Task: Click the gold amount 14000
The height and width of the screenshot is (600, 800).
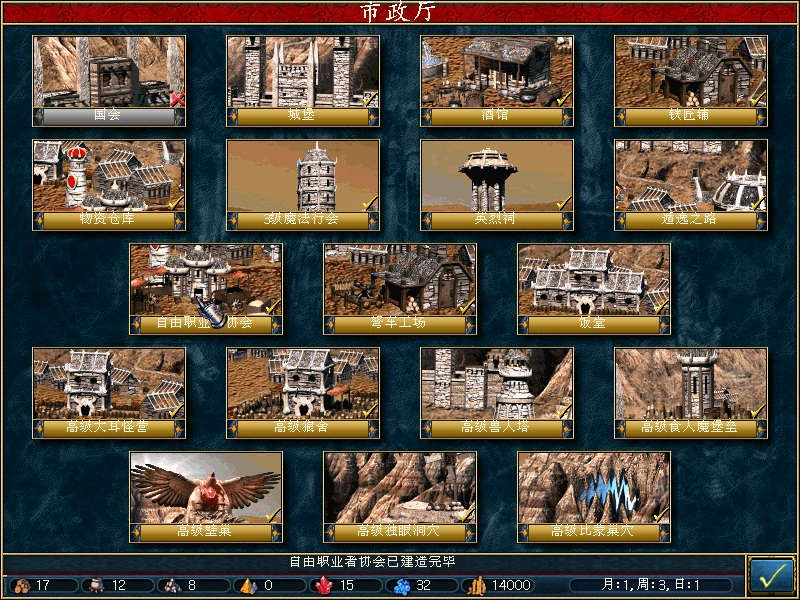Action: tap(511, 585)
